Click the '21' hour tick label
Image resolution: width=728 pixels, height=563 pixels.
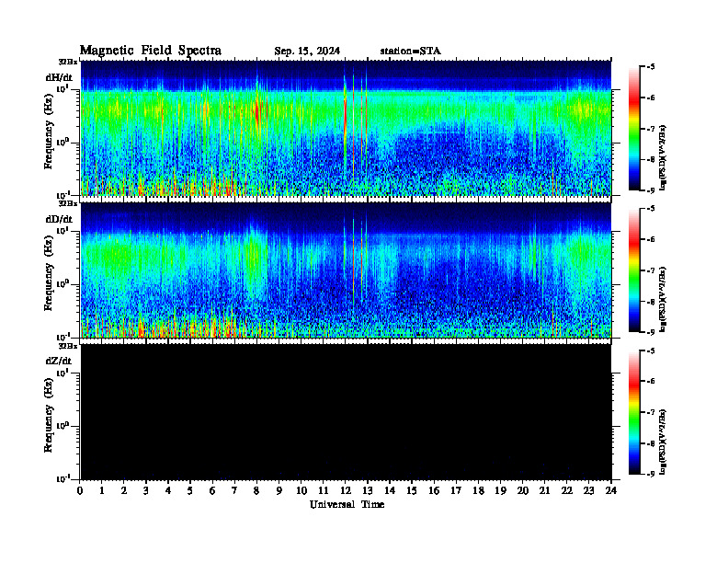click(544, 491)
